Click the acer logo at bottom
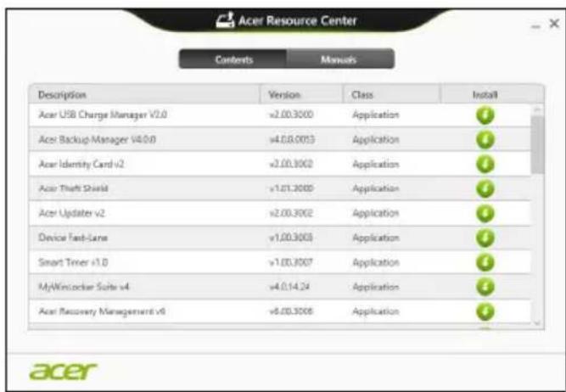Image resolution: width=566 pixels, height=392 pixels. (63, 371)
